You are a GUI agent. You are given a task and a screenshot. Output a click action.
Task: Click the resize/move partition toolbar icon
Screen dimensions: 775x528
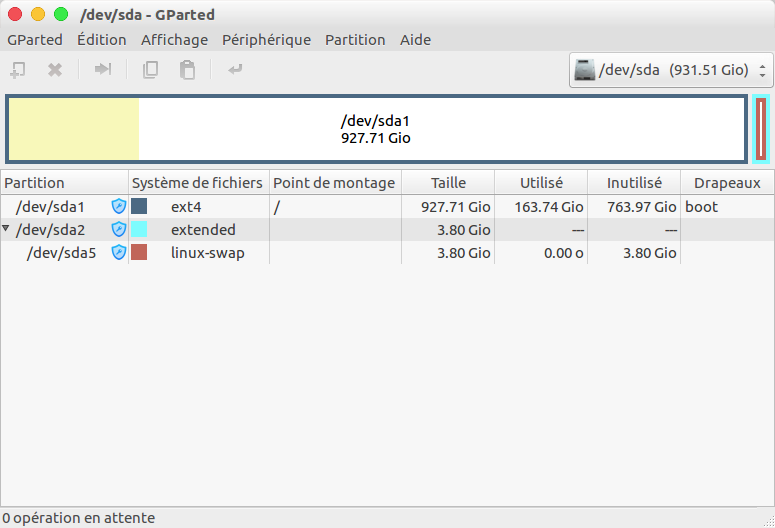pyautogui.click(x=102, y=70)
